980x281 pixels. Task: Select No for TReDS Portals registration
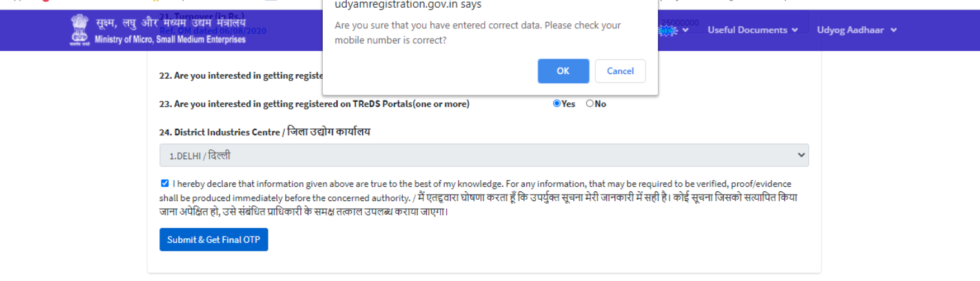[x=589, y=104]
